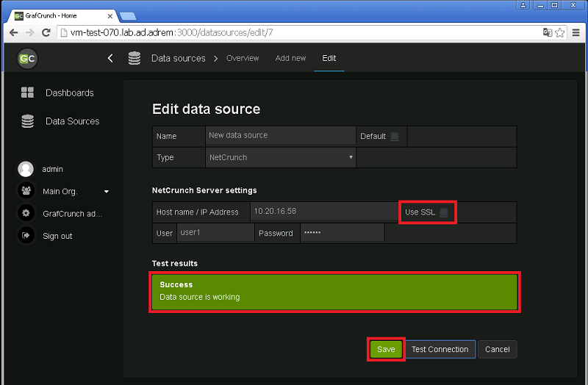Select the Edit tab
Image resolution: width=588 pixels, height=385 pixels.
(x=329, y=58)
